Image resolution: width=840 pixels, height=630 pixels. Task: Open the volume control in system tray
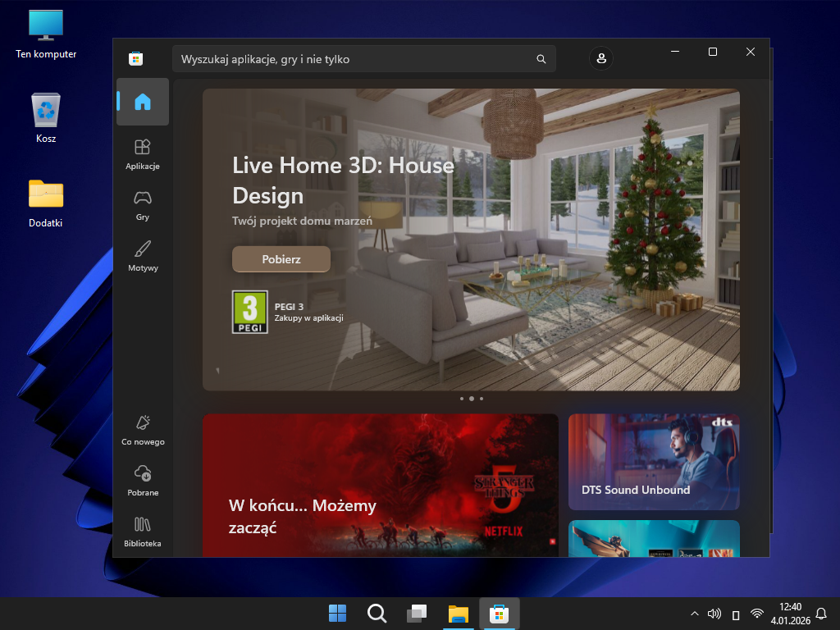[x=714, y=614]
